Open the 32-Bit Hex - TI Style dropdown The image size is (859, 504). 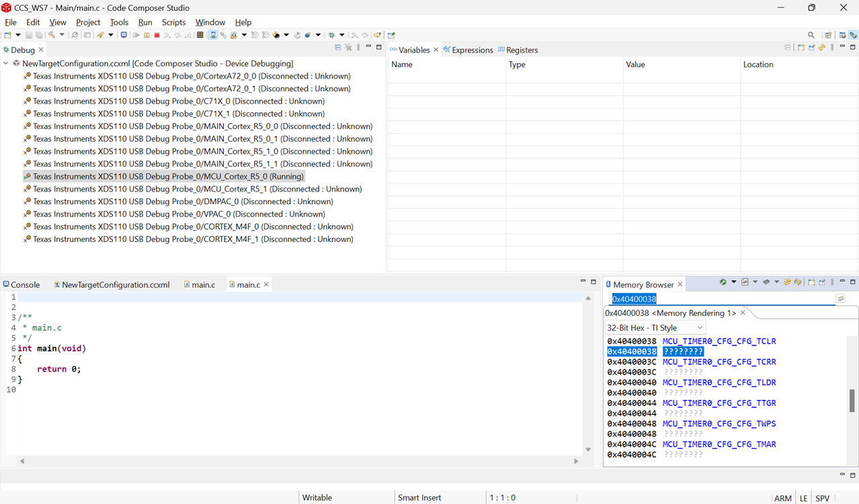(655, 328)
